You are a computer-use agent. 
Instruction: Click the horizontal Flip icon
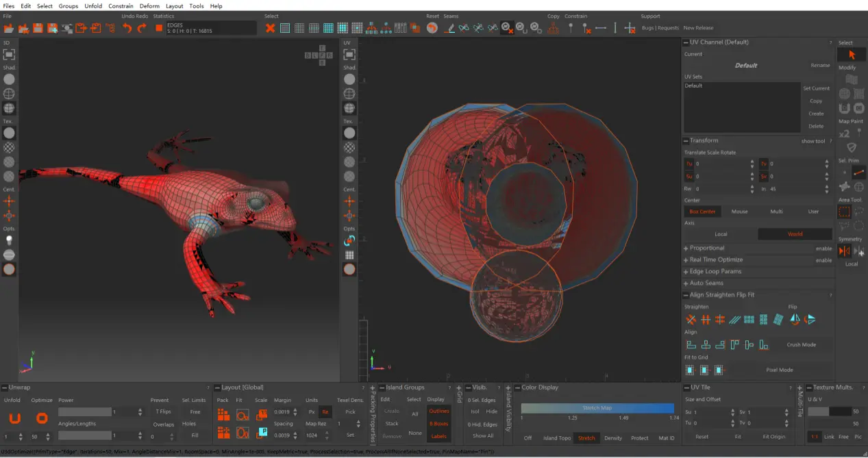coord(795,320)
